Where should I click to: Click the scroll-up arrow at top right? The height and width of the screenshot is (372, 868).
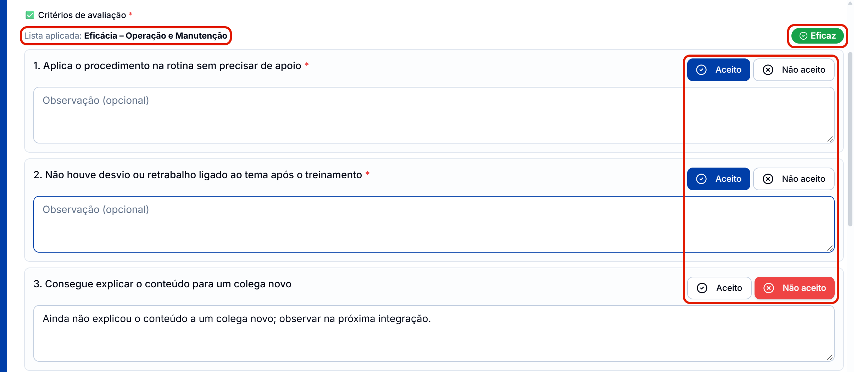(x=850, y=4)
